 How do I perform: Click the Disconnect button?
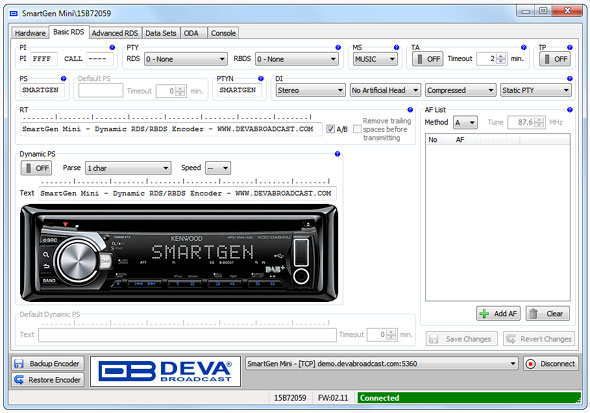coord(551,364)
